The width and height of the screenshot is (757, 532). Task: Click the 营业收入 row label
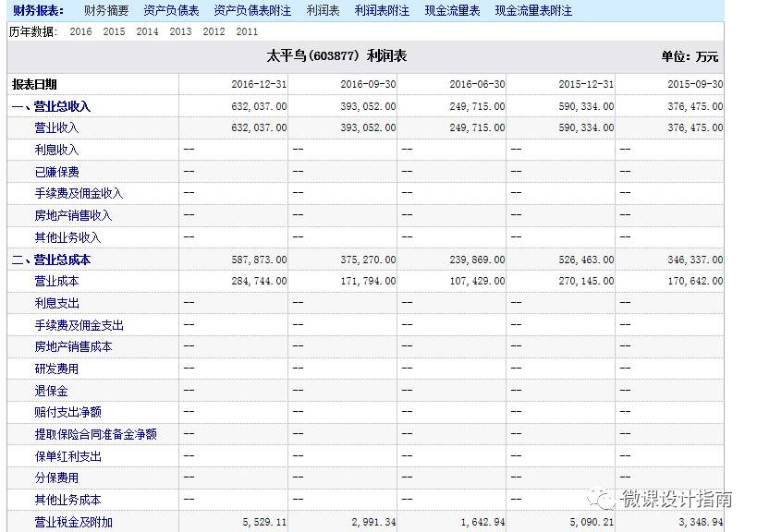pyautogui.click(x=56, y=127)
